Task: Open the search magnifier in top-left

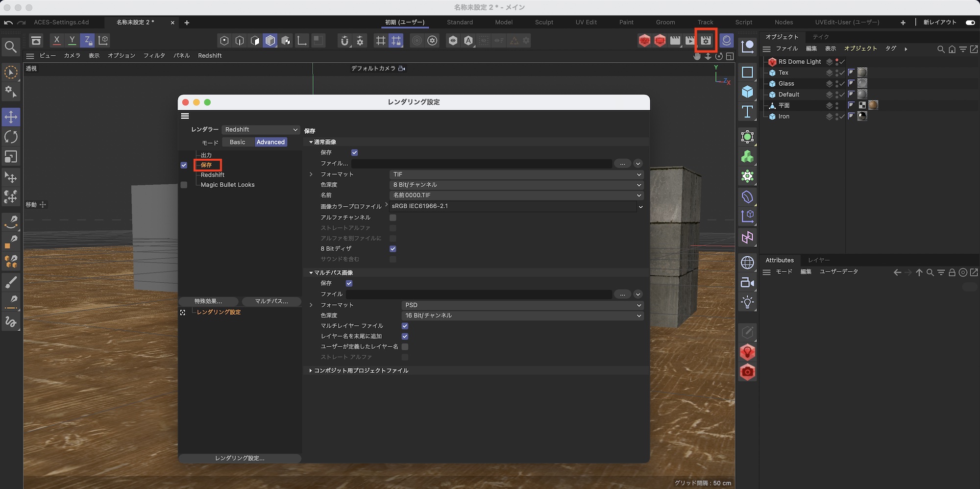Action: [x=11, y=47]
